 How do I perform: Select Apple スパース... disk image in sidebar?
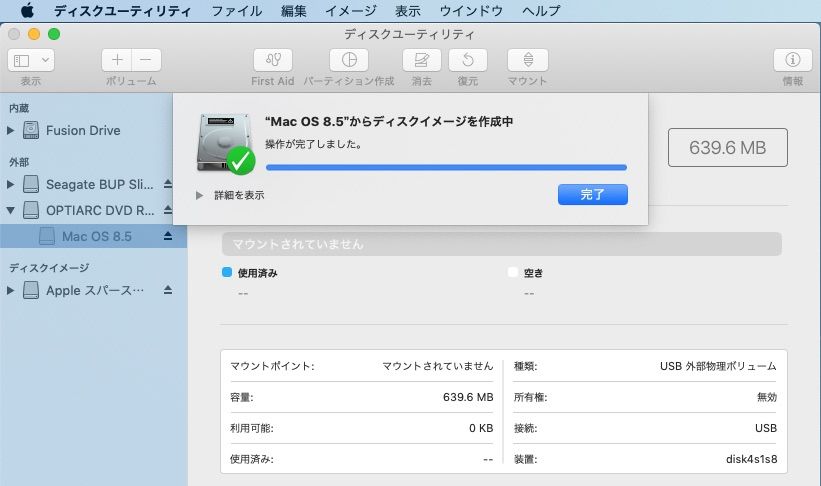94,290
